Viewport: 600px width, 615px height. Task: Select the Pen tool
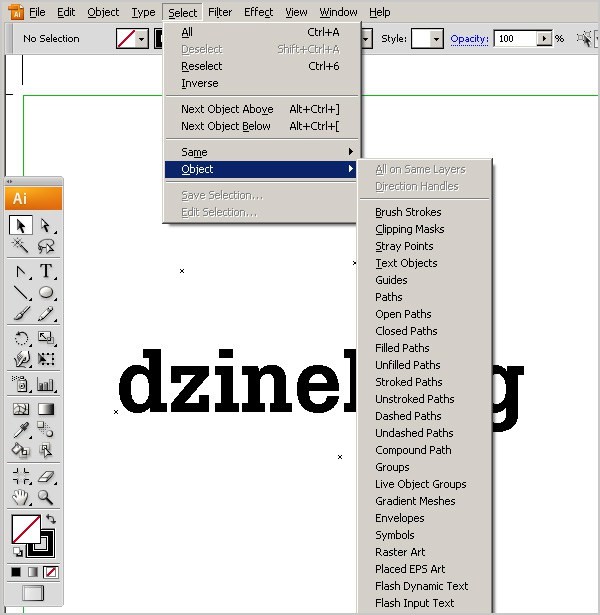pyautogui.click(x=20, y=271)
